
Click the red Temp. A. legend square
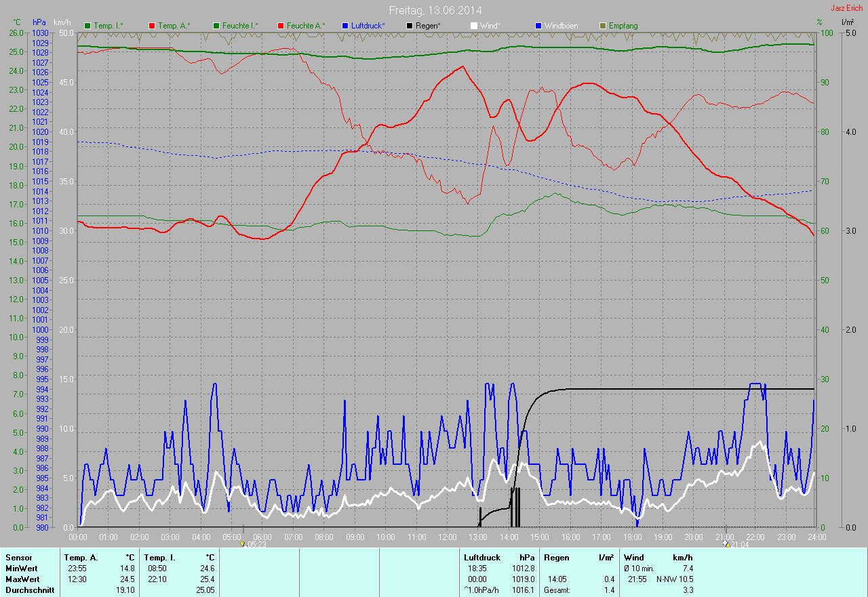152,26
